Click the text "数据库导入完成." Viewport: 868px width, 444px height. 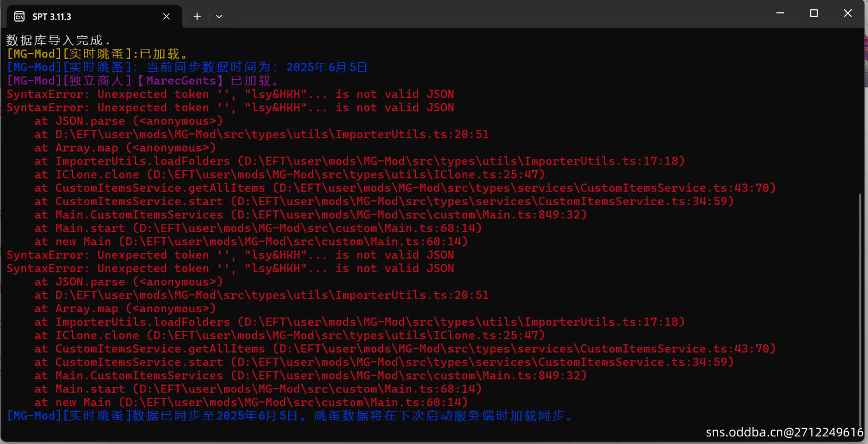(59, 41)
